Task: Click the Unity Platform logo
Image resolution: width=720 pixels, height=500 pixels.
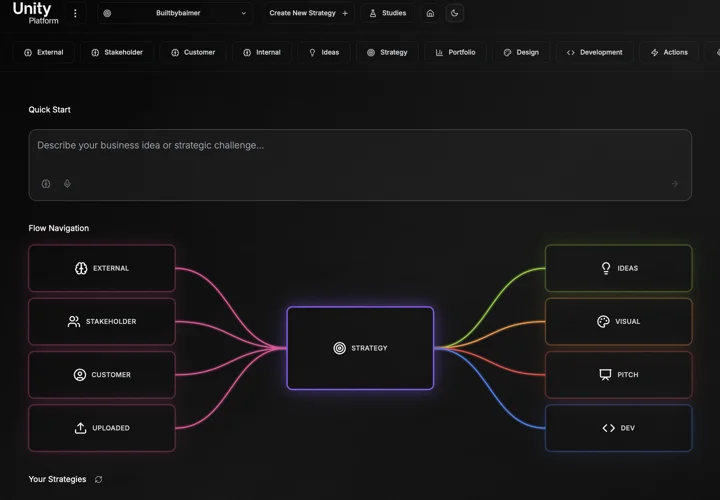Action: tap(35, 13)
